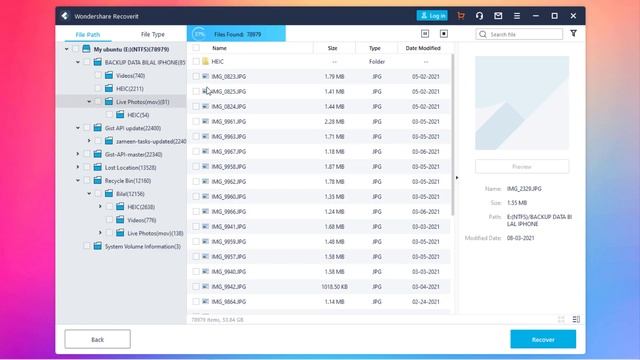Viewport: 640px width, 360px height.
Task: Expand HEIC(2638) node under Bilal
Action: click(100, 207)
